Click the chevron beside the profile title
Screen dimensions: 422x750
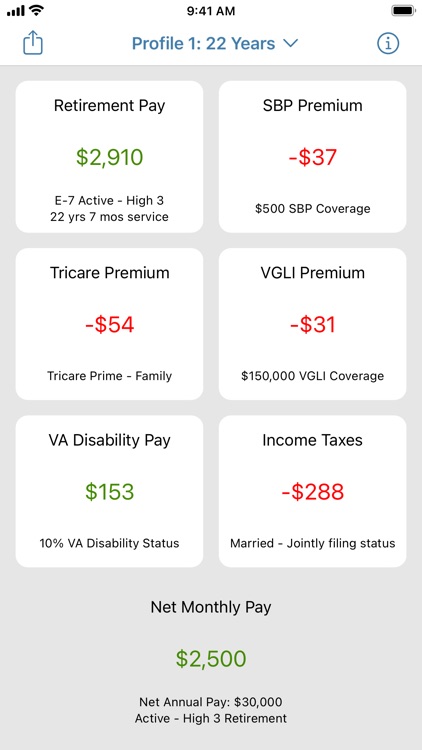click(290, 44)
